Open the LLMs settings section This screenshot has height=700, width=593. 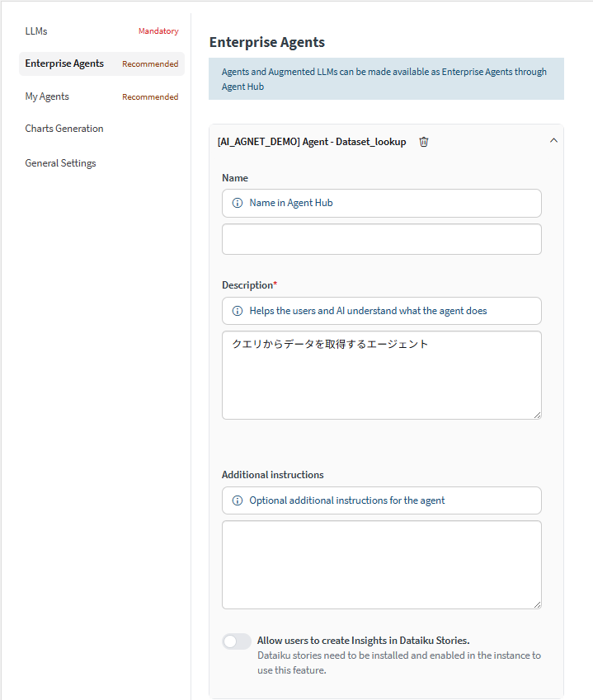pyautogui.click(x=36, y=31)
